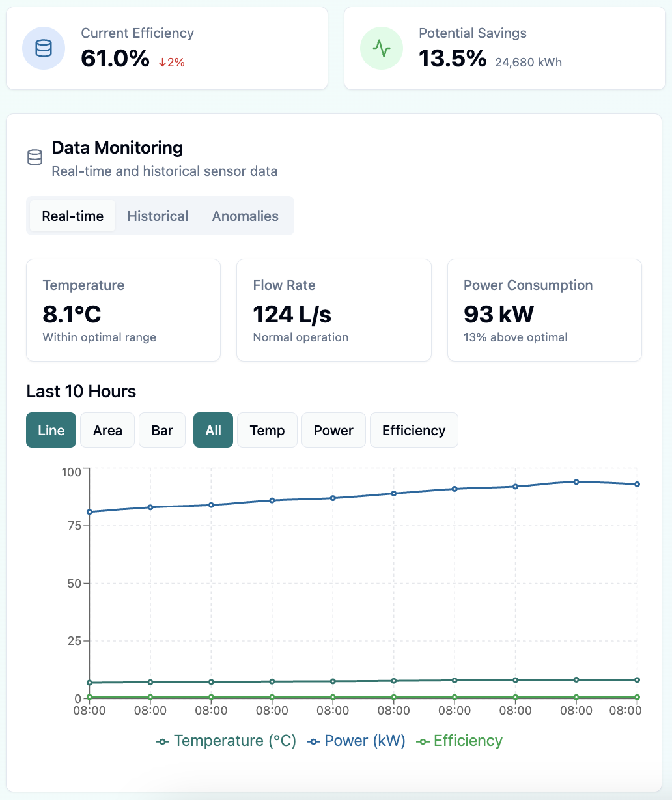Viewport: 672px width, 800px height.
Task: Click the red down-arrow 2% indicator
Action: point(170,61)
